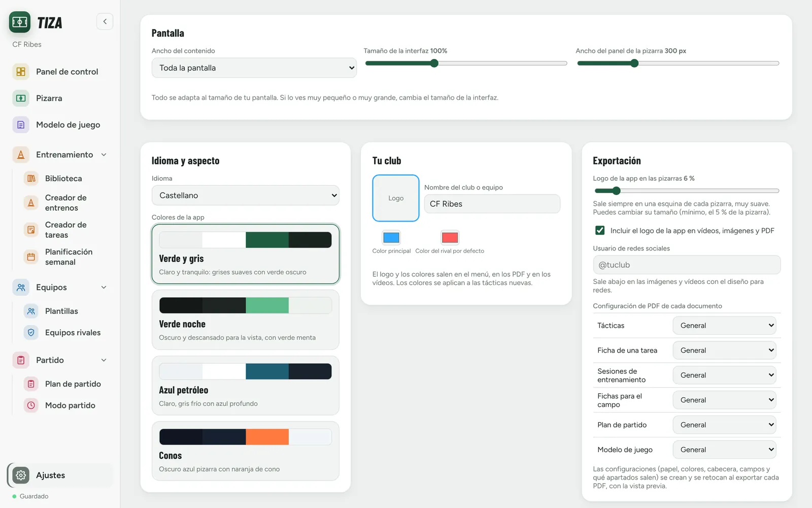
Task: Click the TIZA pitch logo icon
Action: (x=20, y=22)
